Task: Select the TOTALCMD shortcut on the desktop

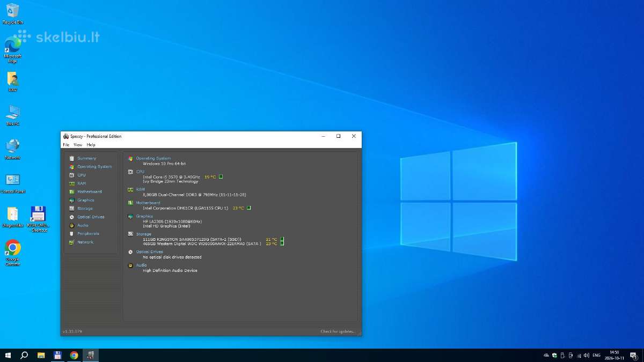Action: [x=38, y=219]
